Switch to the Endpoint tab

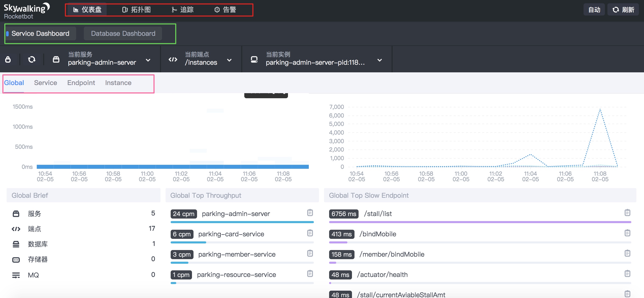[81, 83]
